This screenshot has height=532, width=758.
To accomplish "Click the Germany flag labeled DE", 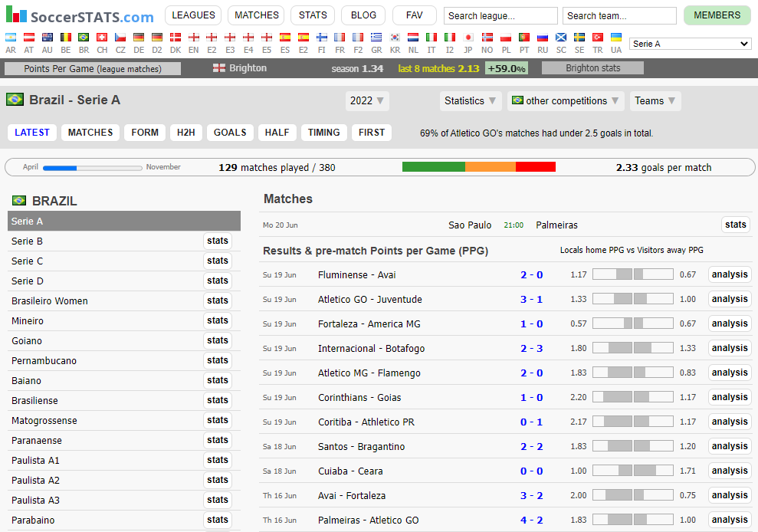I will coord(139,38).
